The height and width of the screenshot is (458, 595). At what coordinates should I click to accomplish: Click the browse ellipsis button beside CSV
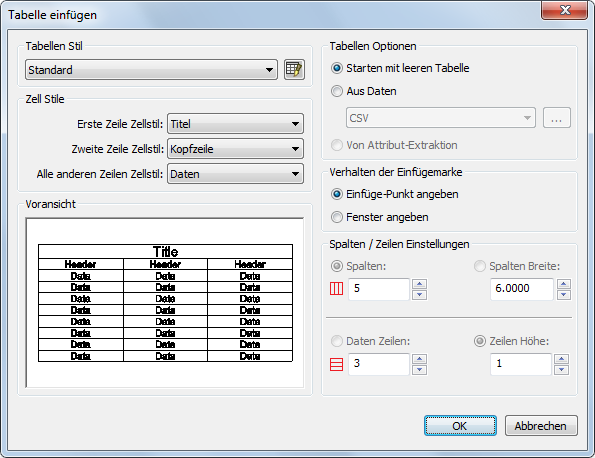click(557, 118)
